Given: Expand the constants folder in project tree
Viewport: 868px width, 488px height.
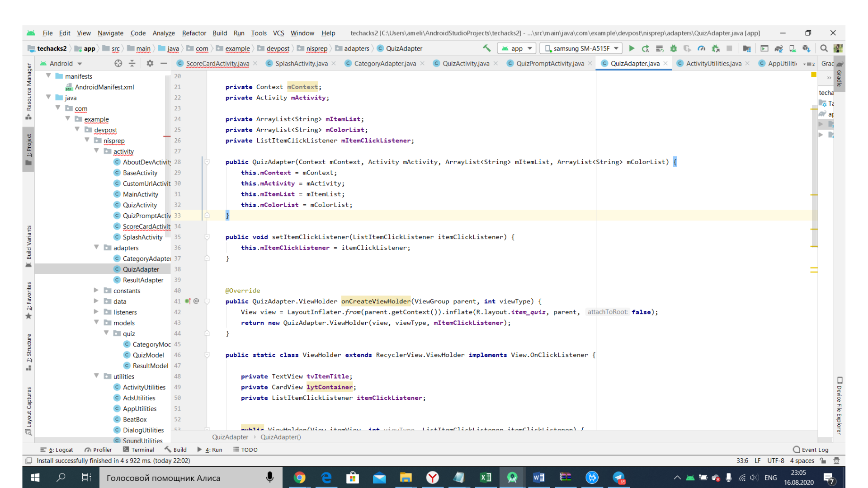Looking at the screenshot, I should click(x=96, y=291).
